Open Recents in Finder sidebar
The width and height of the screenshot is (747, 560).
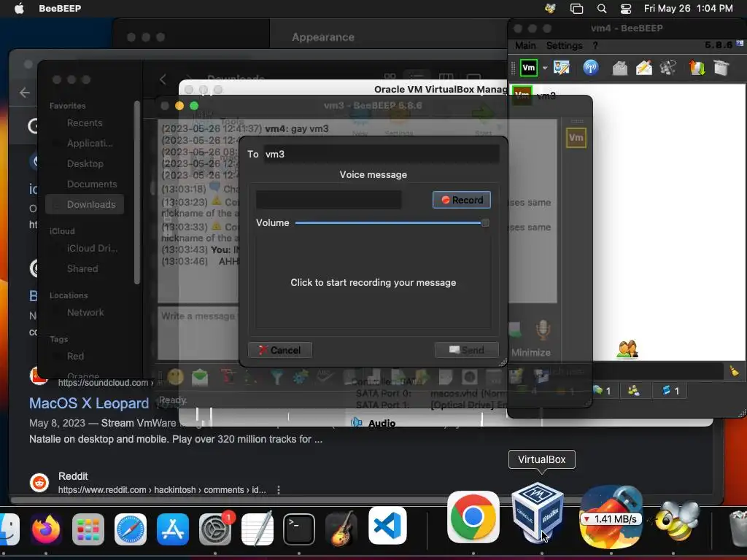[85, 122]
